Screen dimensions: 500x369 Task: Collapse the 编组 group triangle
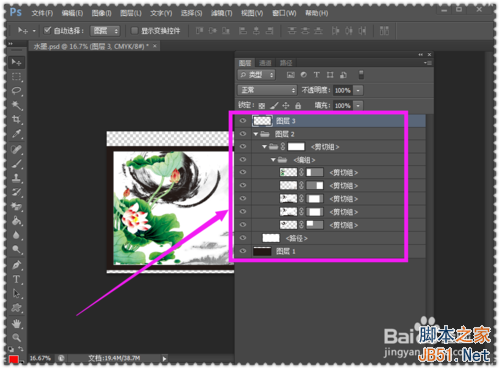pyautogui.click(x=273, y=160)
